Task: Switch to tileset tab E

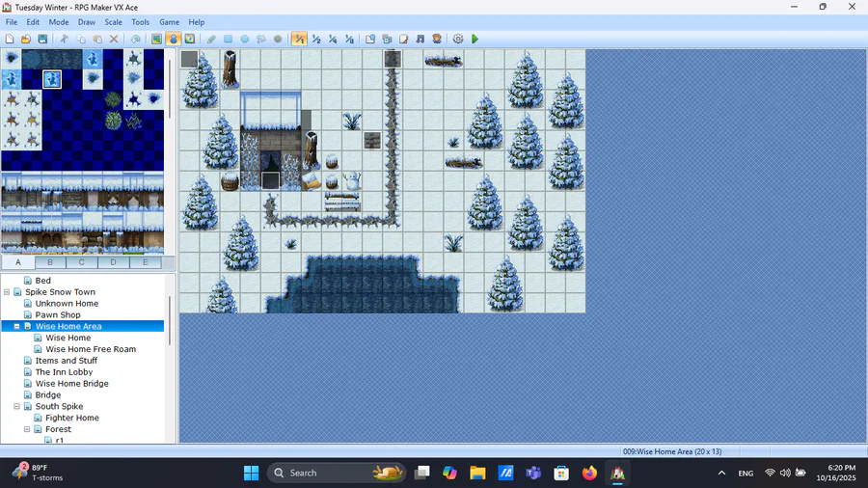Action: [145, 262]
